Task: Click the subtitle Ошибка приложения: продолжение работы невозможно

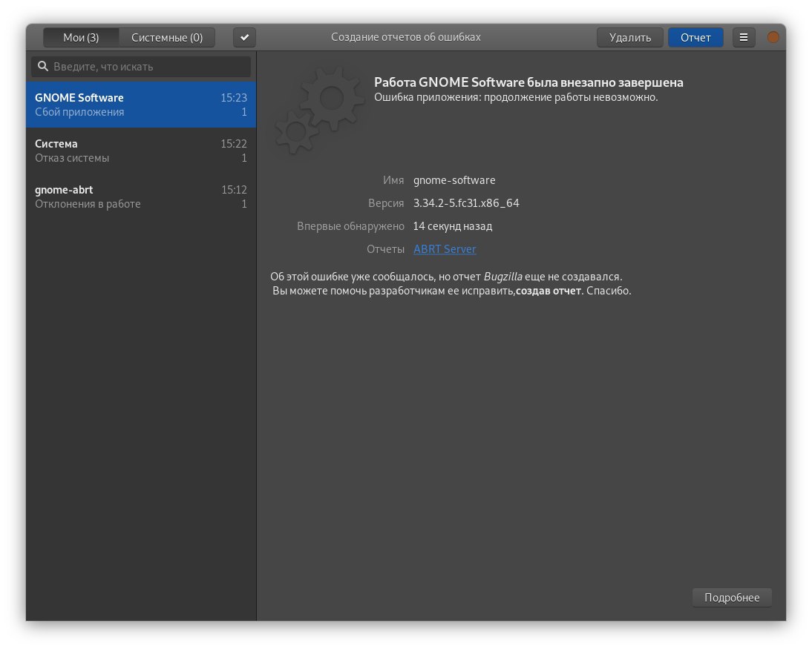Action: tap(516, 97)
